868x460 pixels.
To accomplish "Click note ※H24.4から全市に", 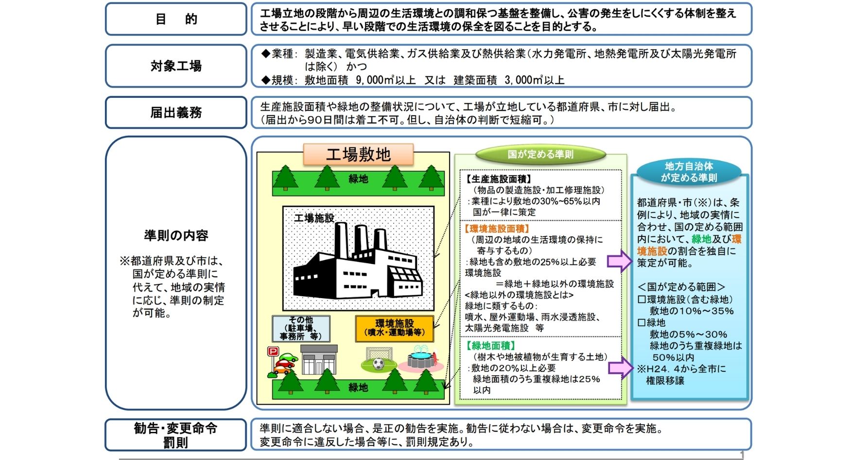I will 681,369.
